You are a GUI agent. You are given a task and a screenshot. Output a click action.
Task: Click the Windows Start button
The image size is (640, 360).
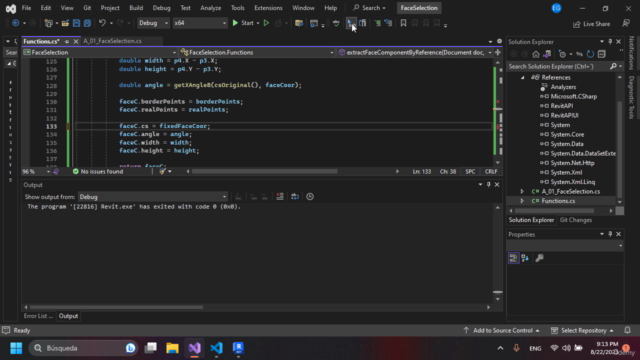[16, 348]
